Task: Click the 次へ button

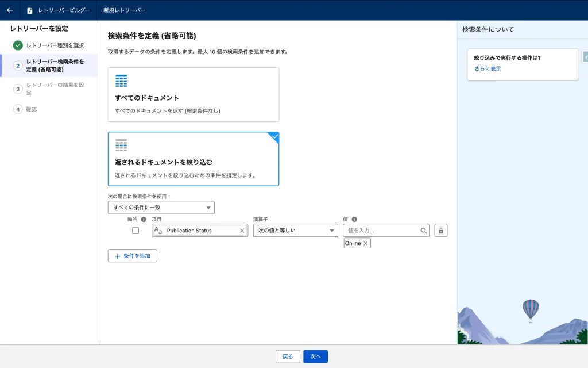Action: (x=315, y=356)
